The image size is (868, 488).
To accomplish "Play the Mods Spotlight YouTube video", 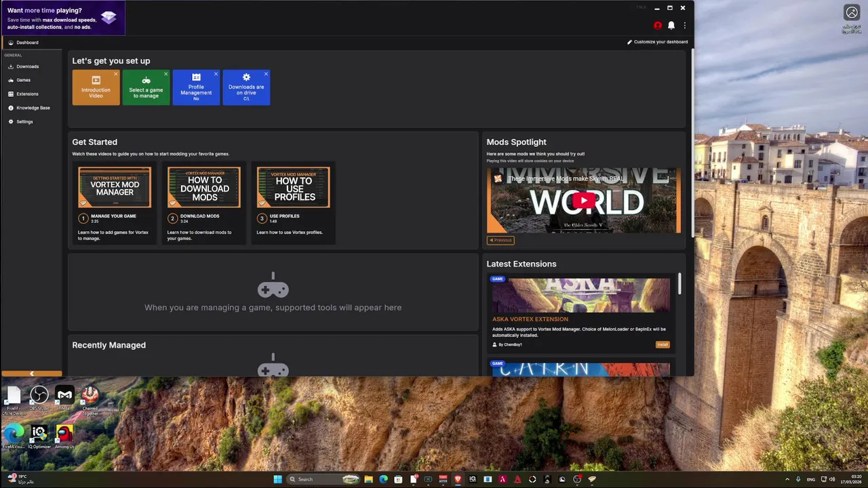I will coord(584,201).
